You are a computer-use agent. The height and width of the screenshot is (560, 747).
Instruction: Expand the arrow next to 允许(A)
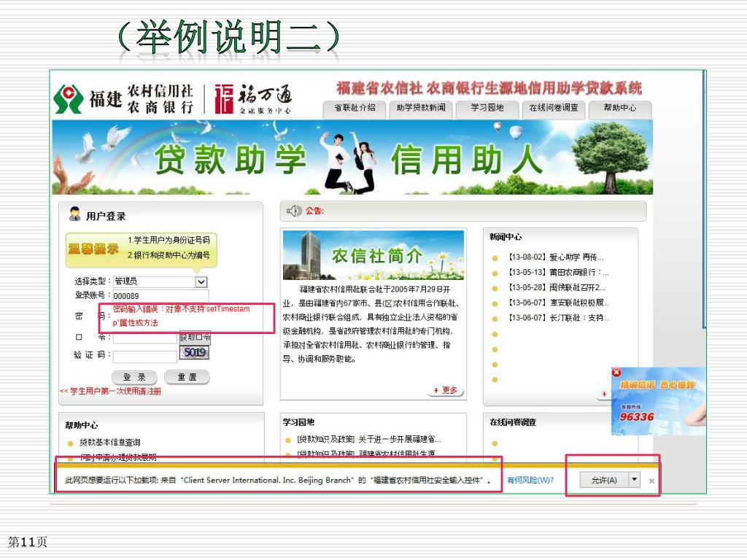pyautogui.click(x=634, y=479)
